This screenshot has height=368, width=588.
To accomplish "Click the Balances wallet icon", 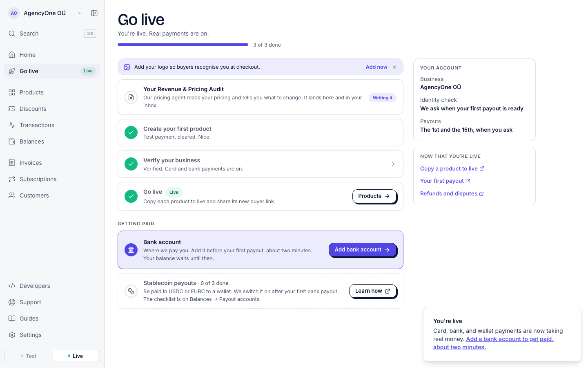I will [x=12, y=141].
